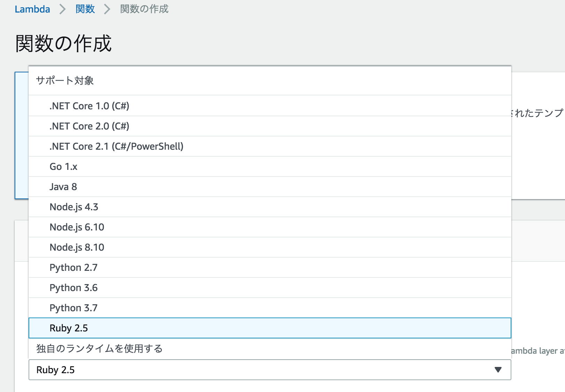Choose .NET Core 2.1 (C#/PowerShell)
This screenshot has height=392, width=565.
(116, 146)
